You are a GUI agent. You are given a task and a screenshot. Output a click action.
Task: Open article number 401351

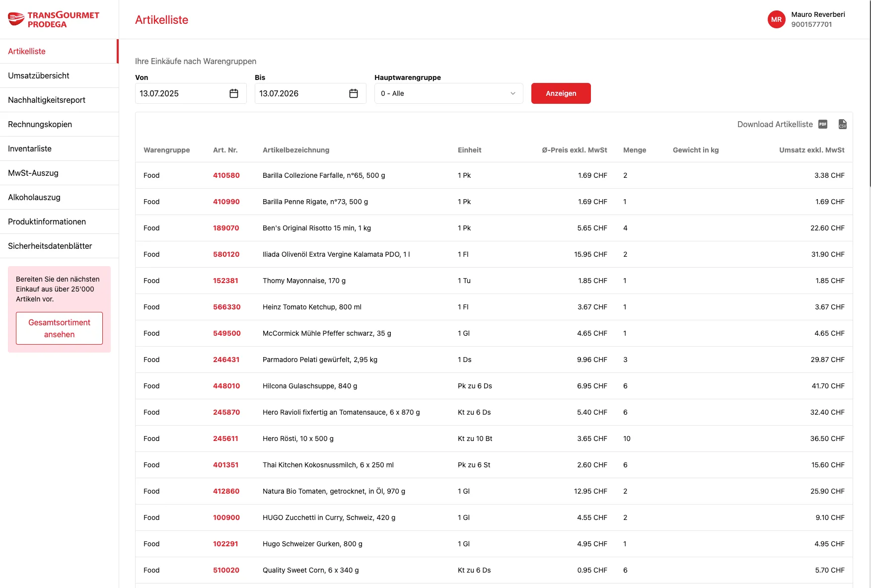(226, 465)
